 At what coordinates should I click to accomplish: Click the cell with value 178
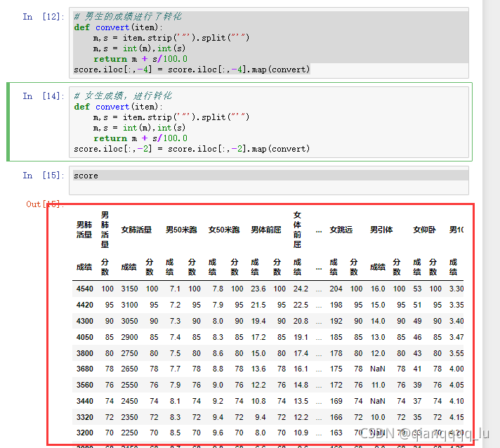[x=336, y=353]
